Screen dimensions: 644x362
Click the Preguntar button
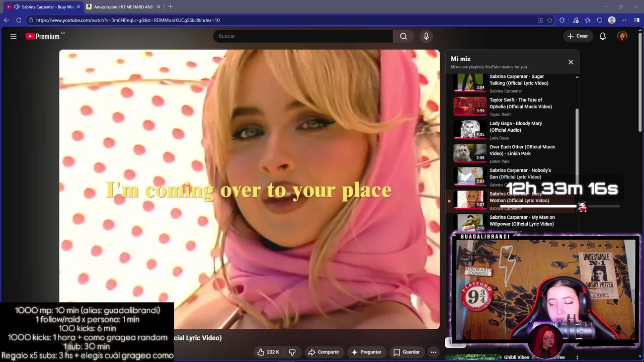[366, 352]
